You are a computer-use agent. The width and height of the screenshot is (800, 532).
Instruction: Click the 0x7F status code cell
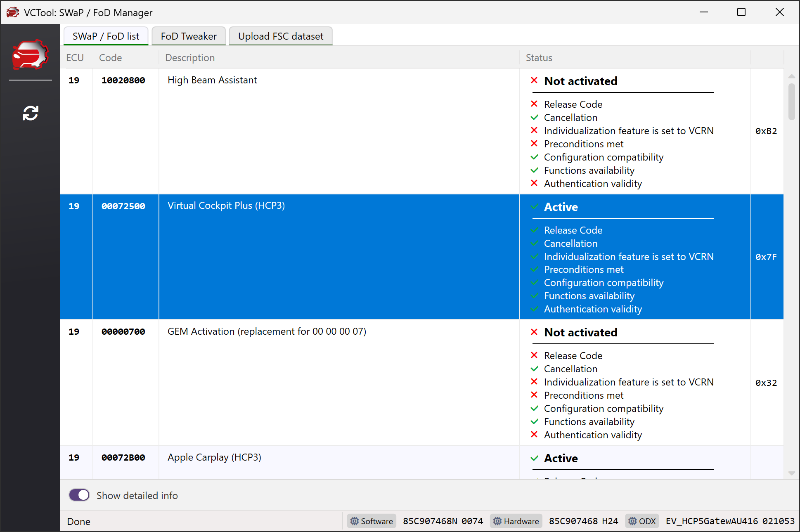coord(766,257)
